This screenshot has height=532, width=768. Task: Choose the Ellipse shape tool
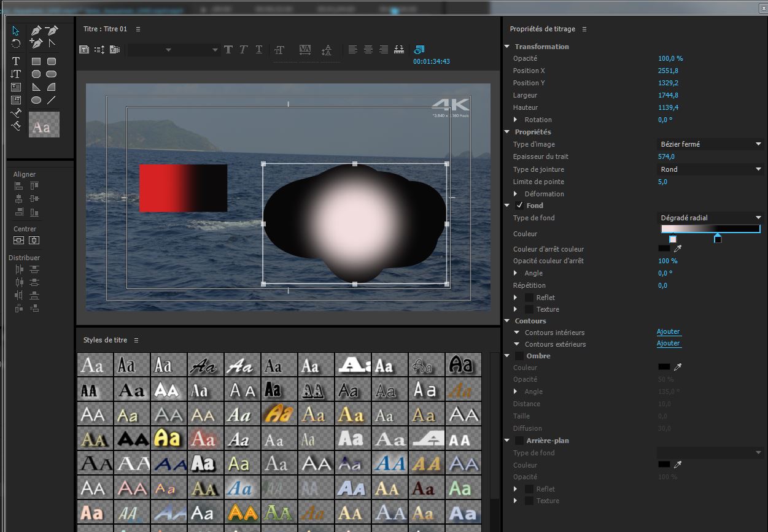36,100
